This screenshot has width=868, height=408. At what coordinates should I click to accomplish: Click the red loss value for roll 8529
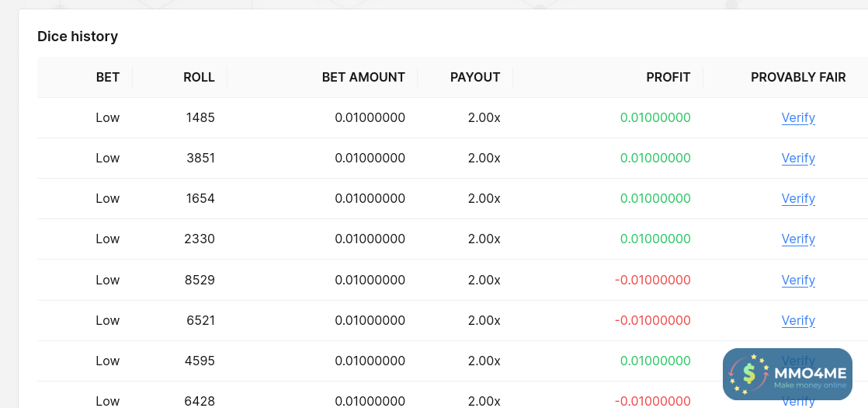coord(653,280)
